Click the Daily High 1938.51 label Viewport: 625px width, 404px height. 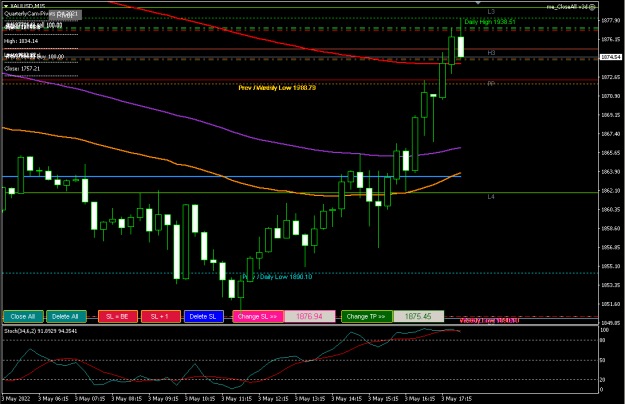click(490, 22)
